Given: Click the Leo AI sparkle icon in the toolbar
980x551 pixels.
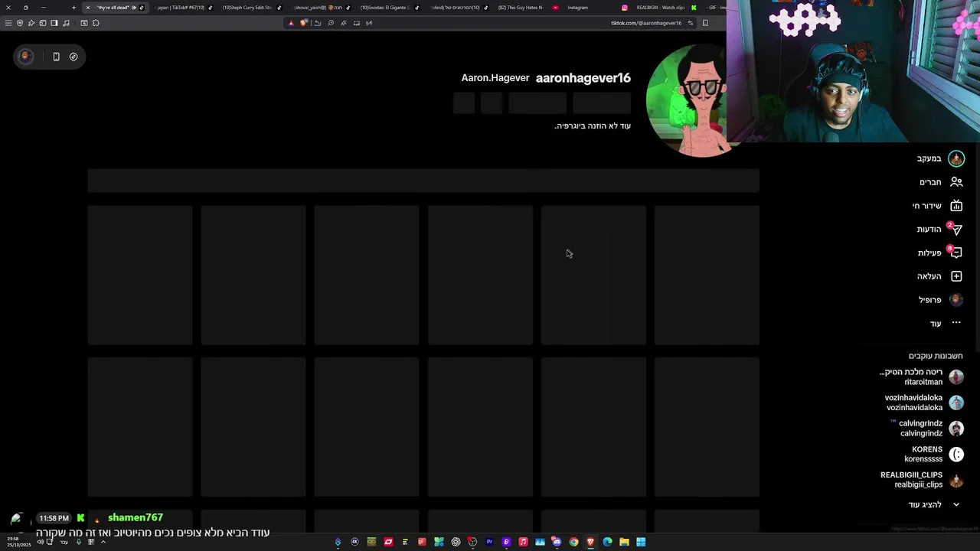Looking at the screenshot, I should [x=31, y=23].
